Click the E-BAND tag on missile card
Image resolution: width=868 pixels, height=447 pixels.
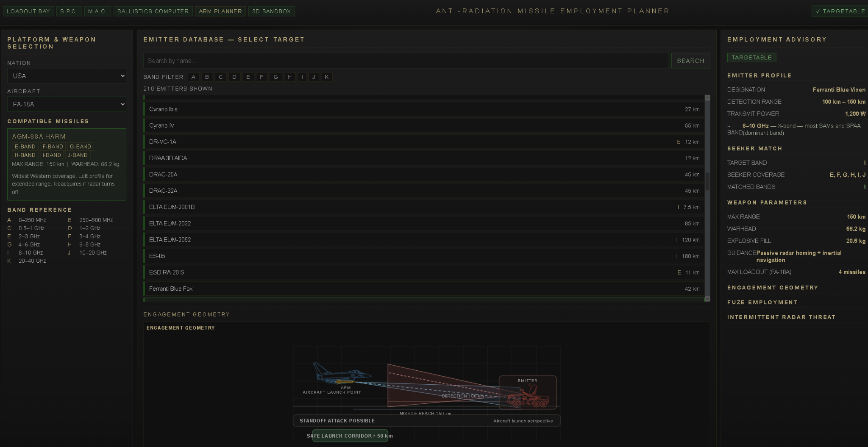25,147
